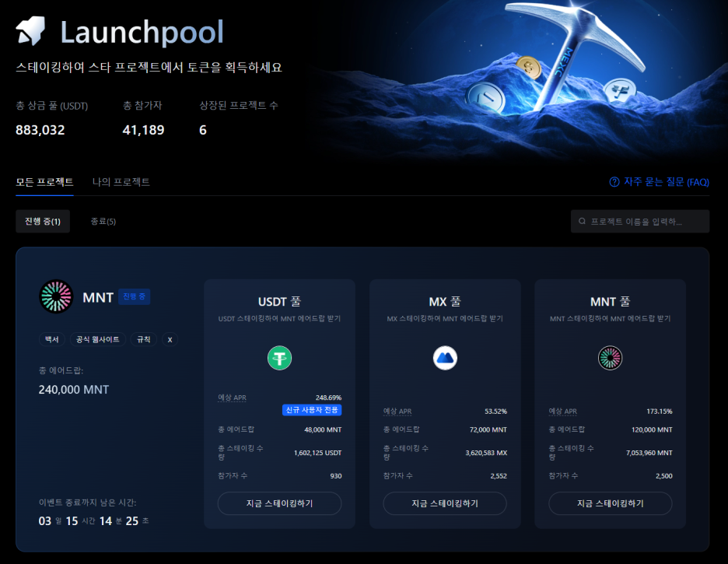
Task: Click the MX token pool icon
Action: click(x=445, y=358)
